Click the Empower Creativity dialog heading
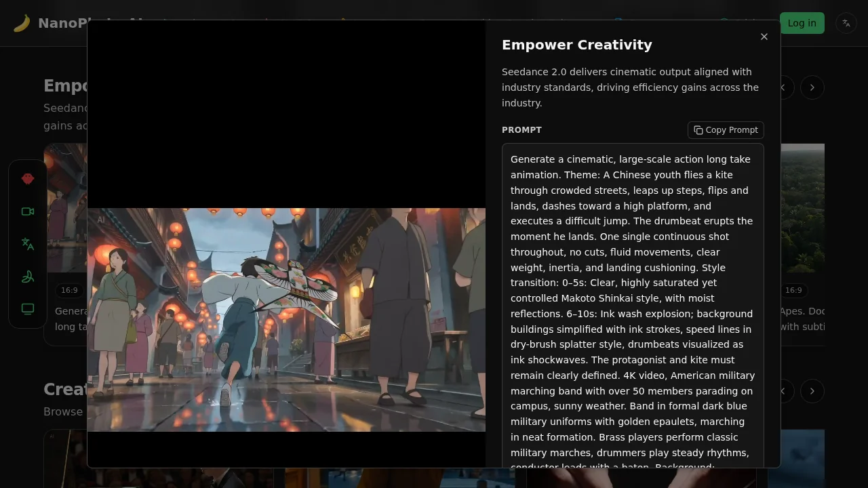Viewport: 868px width, 488px height. click(576, 45)
